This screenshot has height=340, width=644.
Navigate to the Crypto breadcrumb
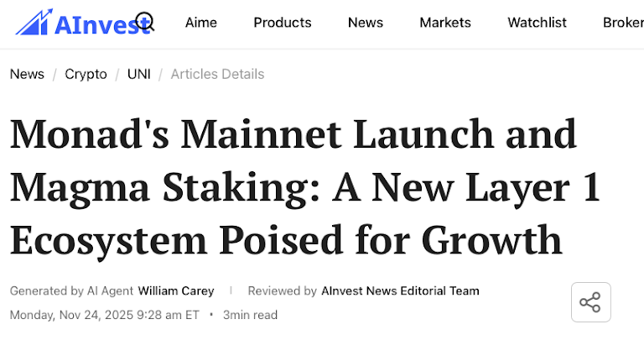tap(86, 74)
